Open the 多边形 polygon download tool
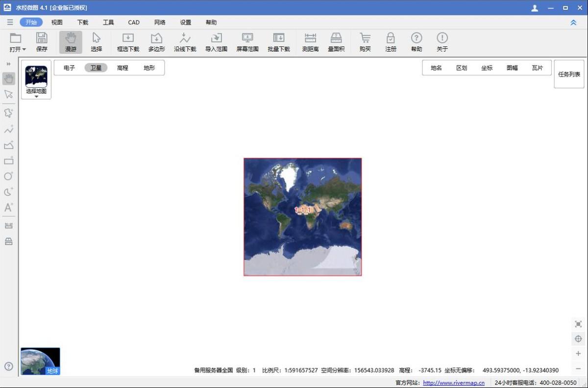588x388 pixels. coord(156,43)
